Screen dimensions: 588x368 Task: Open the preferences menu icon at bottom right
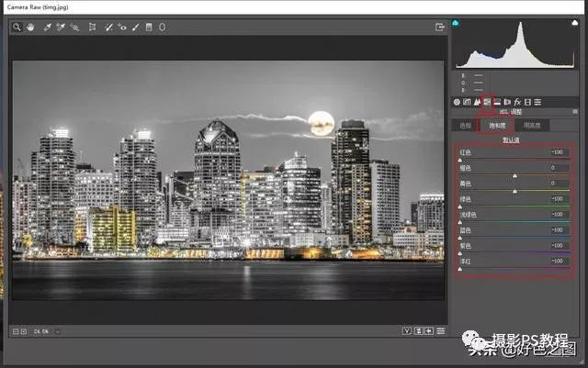(x=441, y=330)
